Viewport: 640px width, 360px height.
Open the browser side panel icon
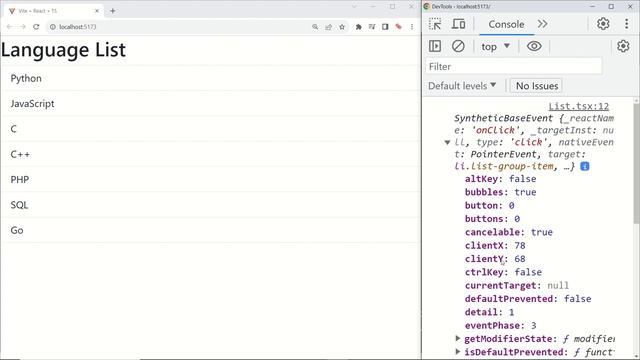pyautogui.click(x=385, y=27)
